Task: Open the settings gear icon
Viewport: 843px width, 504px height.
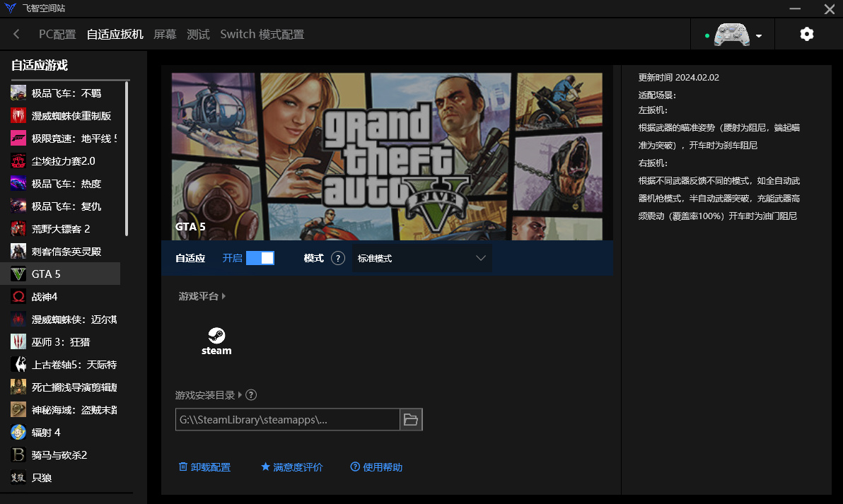Action: coord(806,35)
